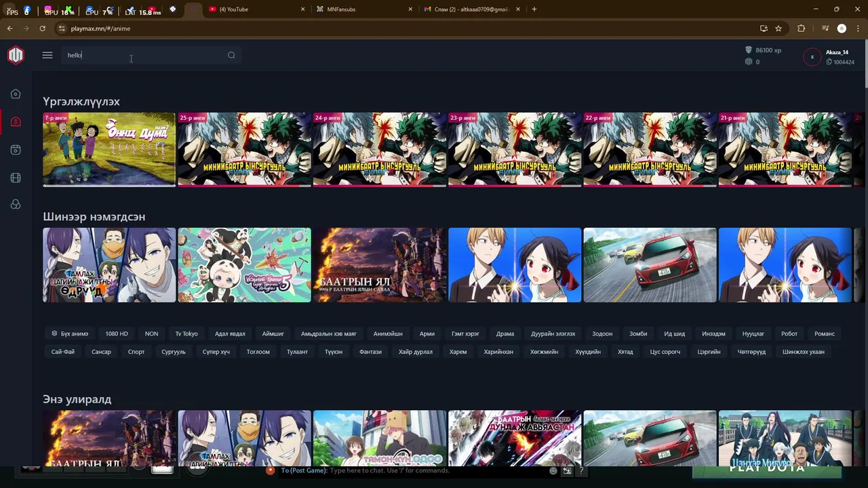Select the Зодоон genre tag
Screen dimensions: 868x488
602,333
